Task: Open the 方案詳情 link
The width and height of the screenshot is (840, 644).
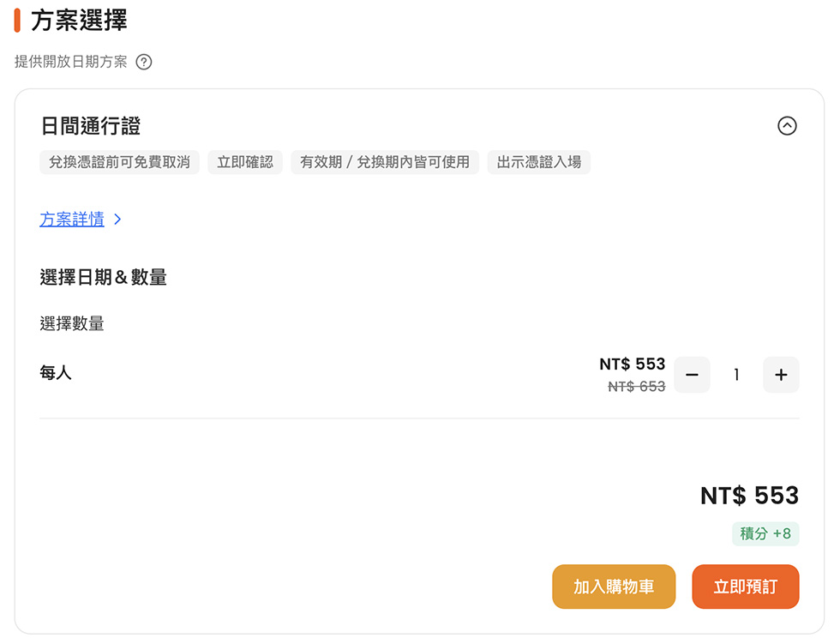Action: 72,220
